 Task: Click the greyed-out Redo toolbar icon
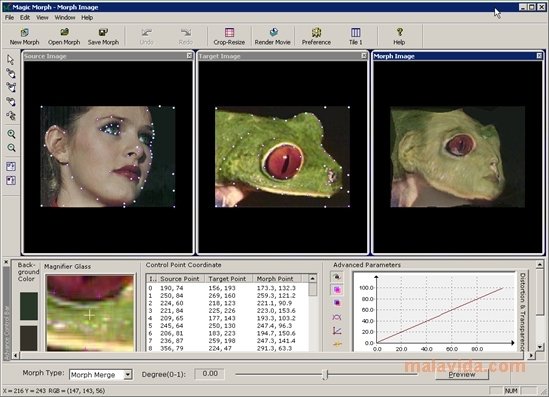point(186,37)
